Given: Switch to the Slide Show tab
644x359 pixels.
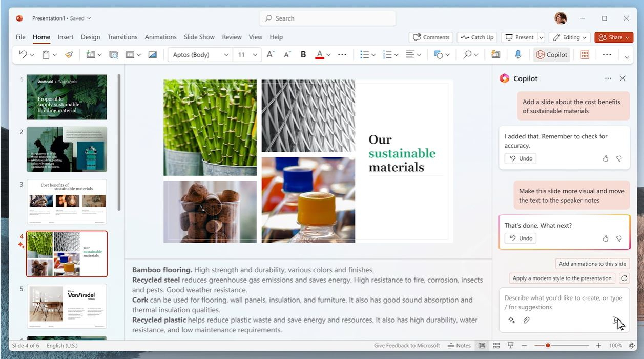Looking at the screenshot, I should 199,37.
